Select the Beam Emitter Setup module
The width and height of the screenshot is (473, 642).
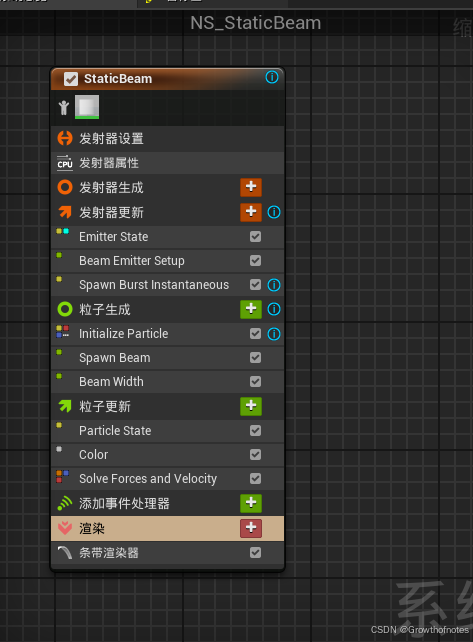[167, 261]
